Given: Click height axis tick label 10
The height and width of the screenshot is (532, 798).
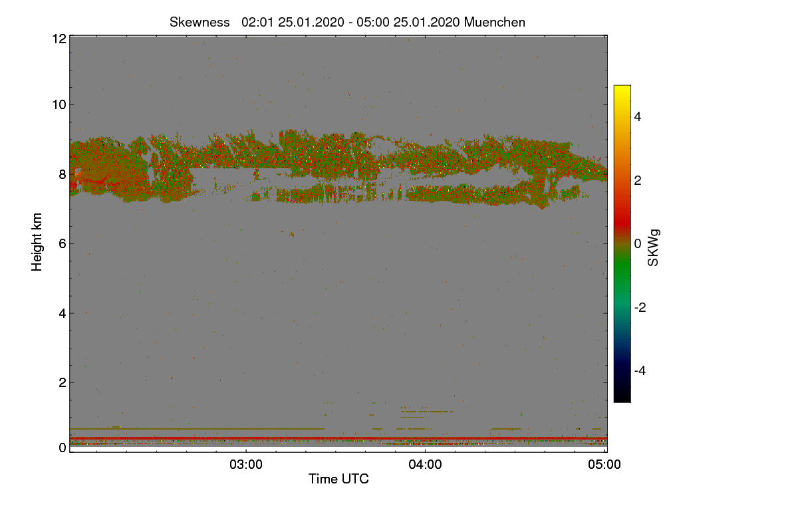Looking at the screenshot, I should [59, 104].
